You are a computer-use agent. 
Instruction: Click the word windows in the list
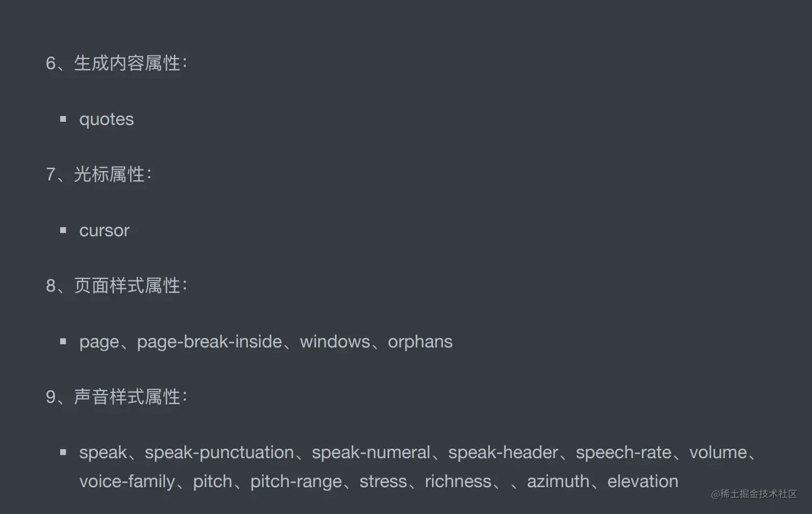(x=335, y=342)
